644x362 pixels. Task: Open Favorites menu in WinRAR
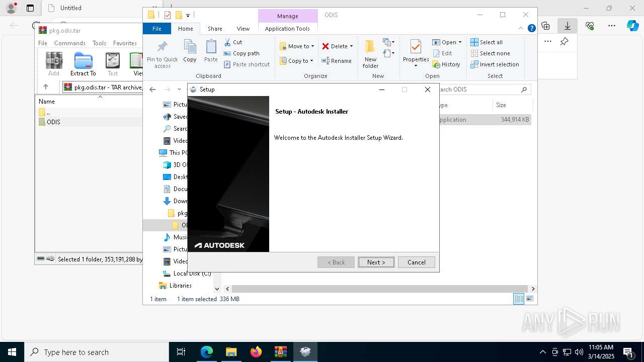point(125,43)
